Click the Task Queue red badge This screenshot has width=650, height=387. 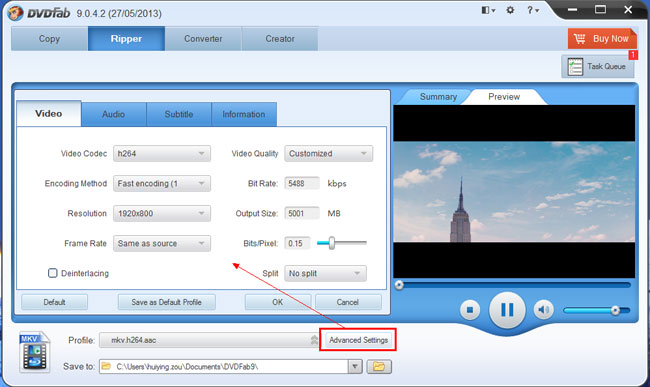click(x=633, y=55)
